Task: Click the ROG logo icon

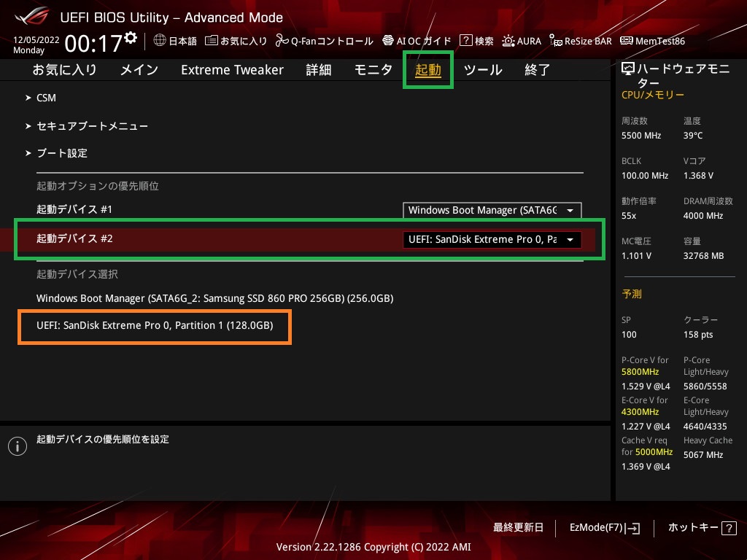Action: pos(31,16)
